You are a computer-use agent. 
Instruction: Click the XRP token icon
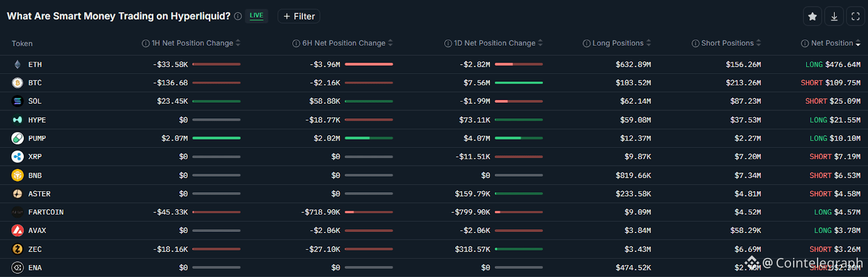click(x=17, y=157)
